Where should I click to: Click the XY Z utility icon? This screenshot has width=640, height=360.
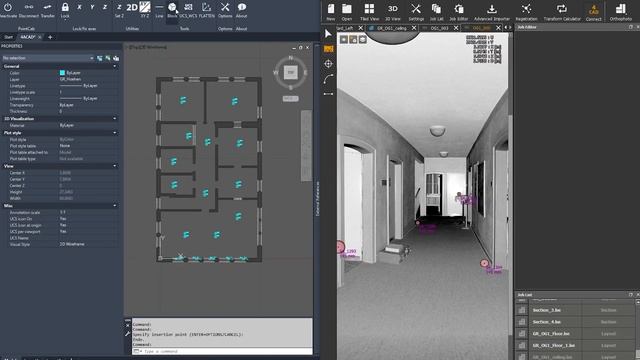145,7
